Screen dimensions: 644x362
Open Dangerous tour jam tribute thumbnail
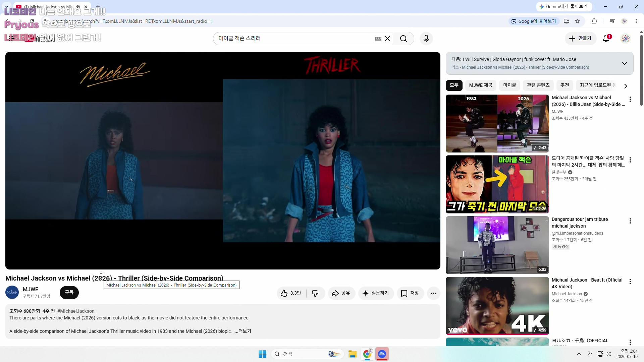[497, 245]
